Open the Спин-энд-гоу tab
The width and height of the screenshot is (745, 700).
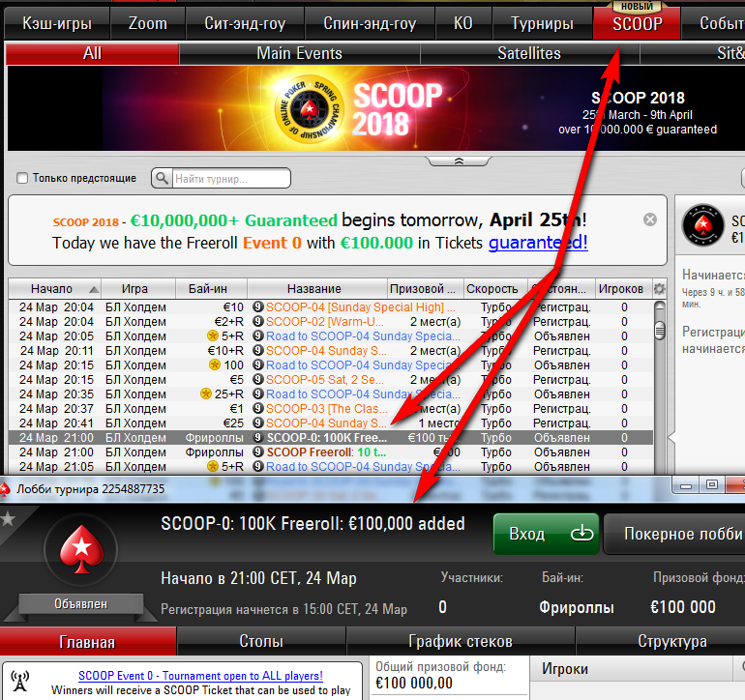coord(370,23)
